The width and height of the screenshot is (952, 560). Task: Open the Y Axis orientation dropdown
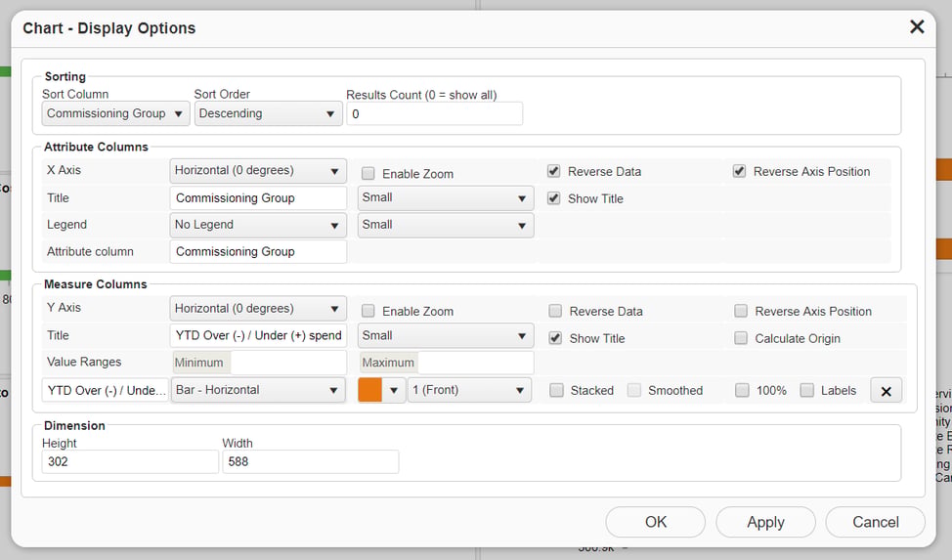257,309
